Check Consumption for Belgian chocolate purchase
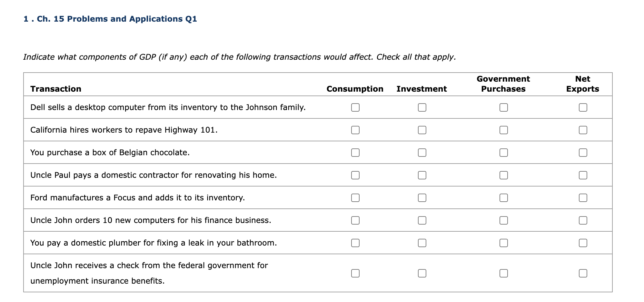644x302 pixels. (x=355, y=153)
